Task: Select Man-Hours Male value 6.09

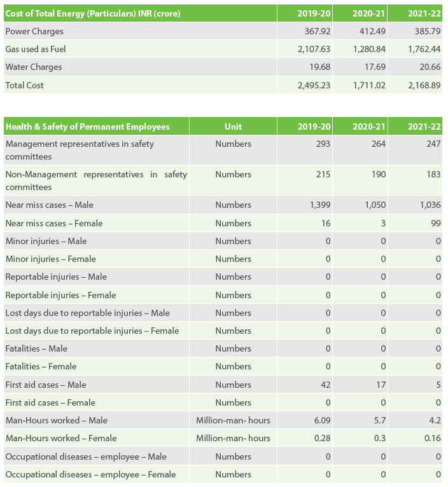Action: click(323, 420)
